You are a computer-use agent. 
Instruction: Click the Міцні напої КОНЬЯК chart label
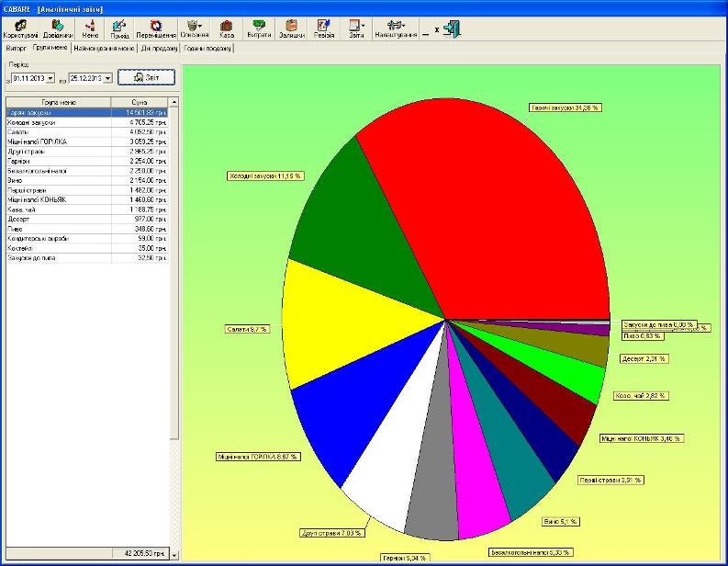click(642, 438)
